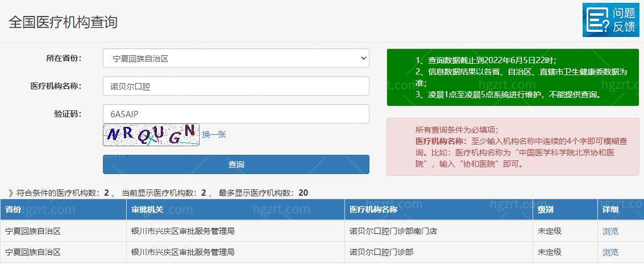Click the 全国医疗机构查询 page title
The image size is (644, 264).
pos(63,22)
